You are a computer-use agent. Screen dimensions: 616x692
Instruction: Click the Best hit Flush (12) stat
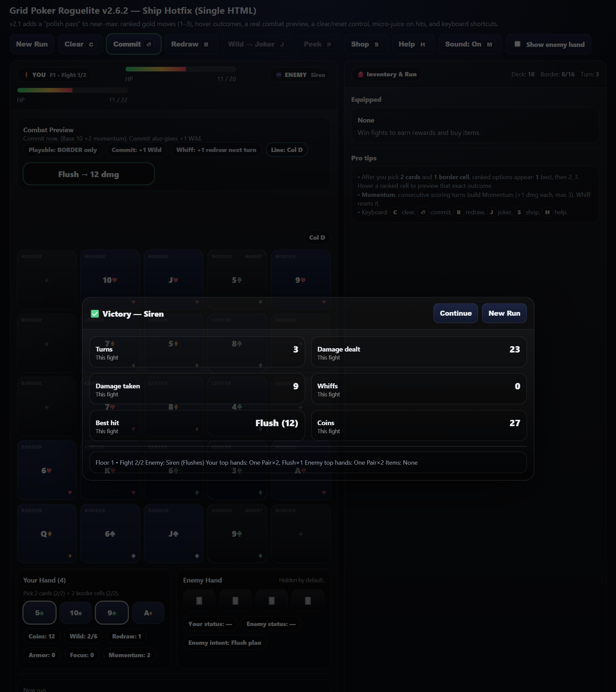pos(197,426)
